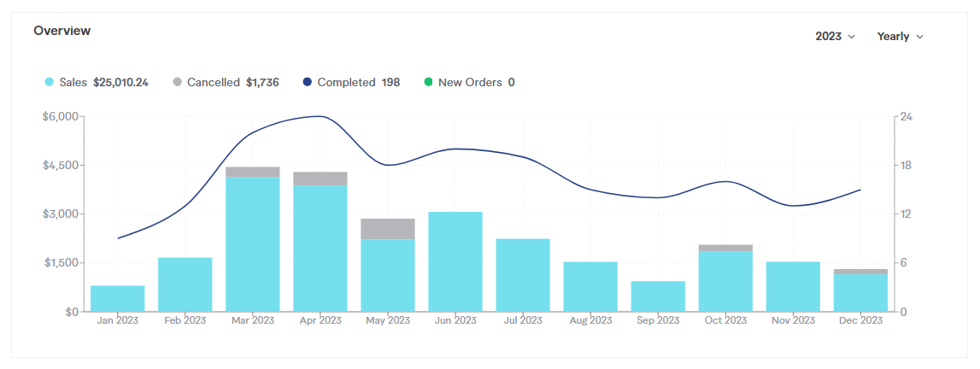Click the chevron next to Yearly
The image size is (980, 369).
pos(919,38)
